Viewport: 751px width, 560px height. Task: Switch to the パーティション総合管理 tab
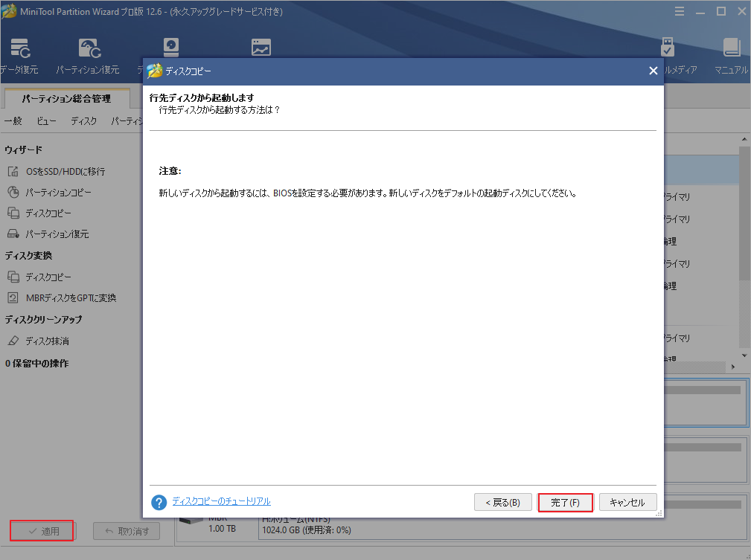[65, 97]
